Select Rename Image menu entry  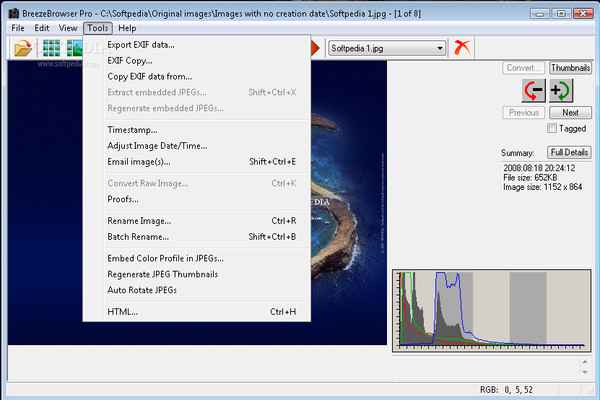tap(196, 221)
